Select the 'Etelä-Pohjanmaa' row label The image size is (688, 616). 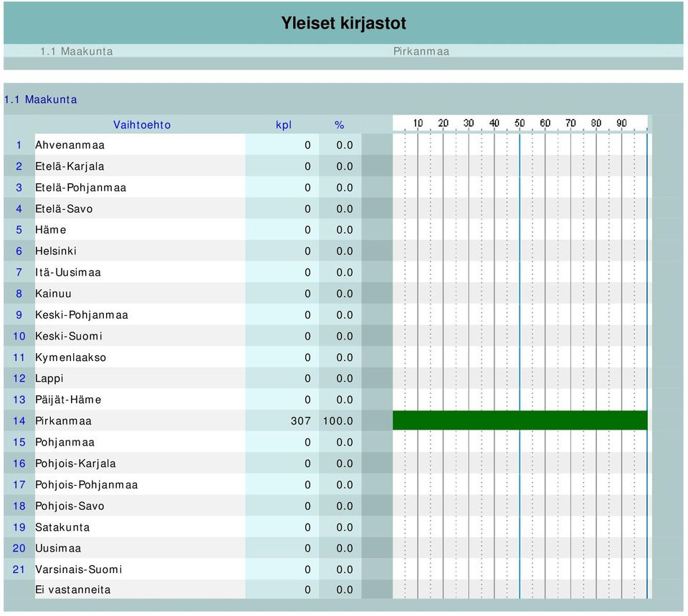[x=80, y=188]
